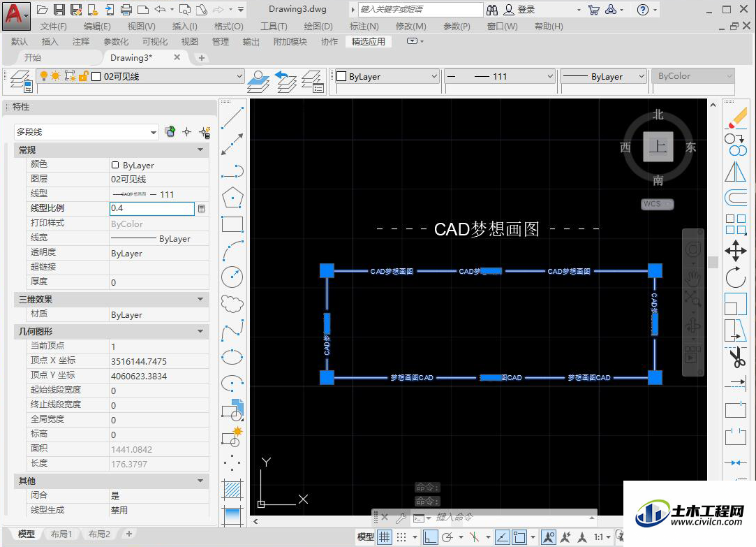The height and width of the screenshot is (547, 756).
Task: Open Layer Properties manager icon
Action: point(21,81)
